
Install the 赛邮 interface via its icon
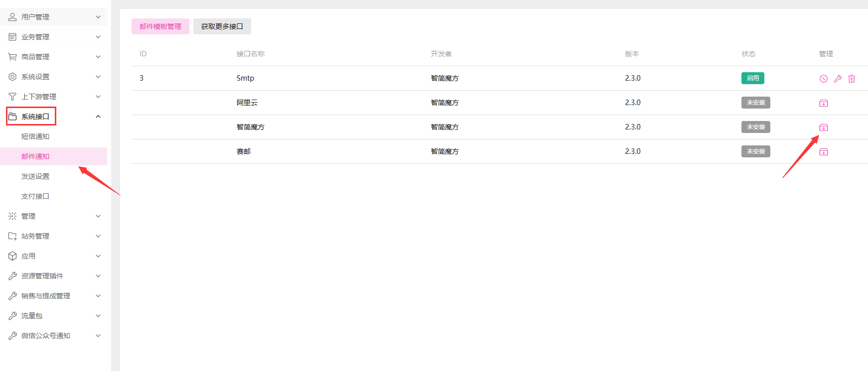coord(824,152)
